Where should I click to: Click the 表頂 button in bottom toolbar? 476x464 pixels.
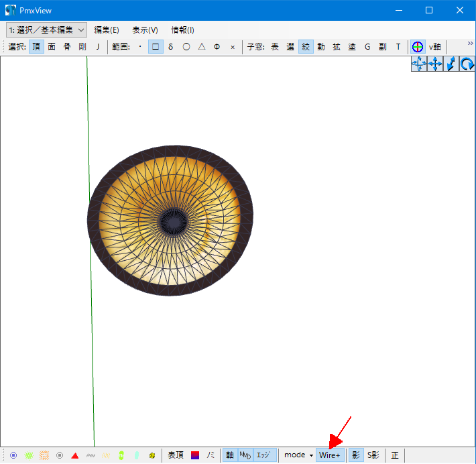[x=176, y=455]
